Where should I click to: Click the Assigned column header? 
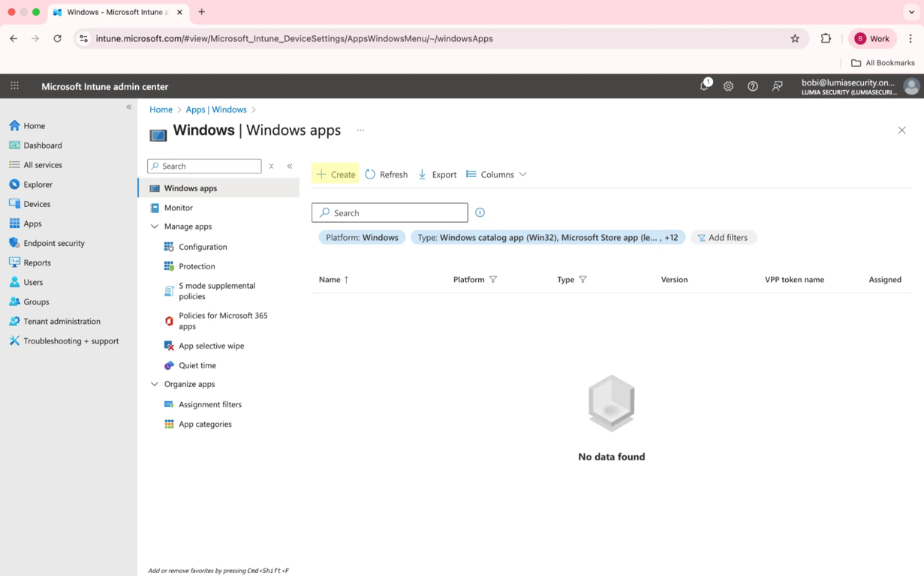tap(885, 280)
